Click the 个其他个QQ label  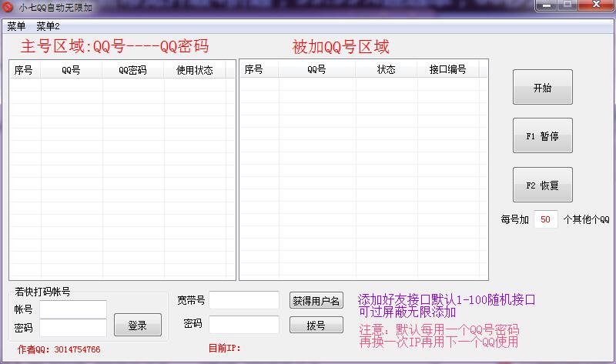click(x=587, y=219)
